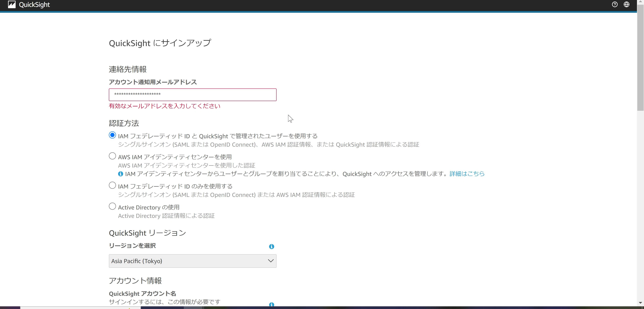Click the アカウント情報 heading
This screenshot has height=309, width=644.
point(135,281)
